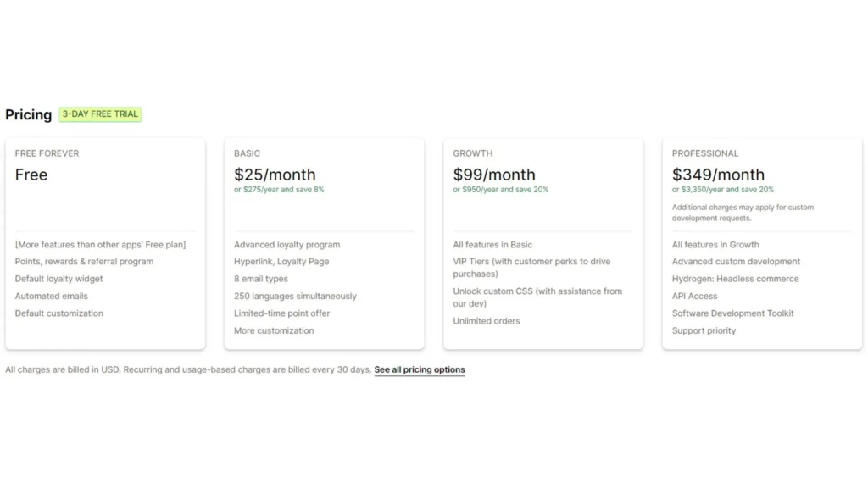Click the Advanced loyalty program feature item
Viewport: 868px width, 488px height.
pos(287,244)
